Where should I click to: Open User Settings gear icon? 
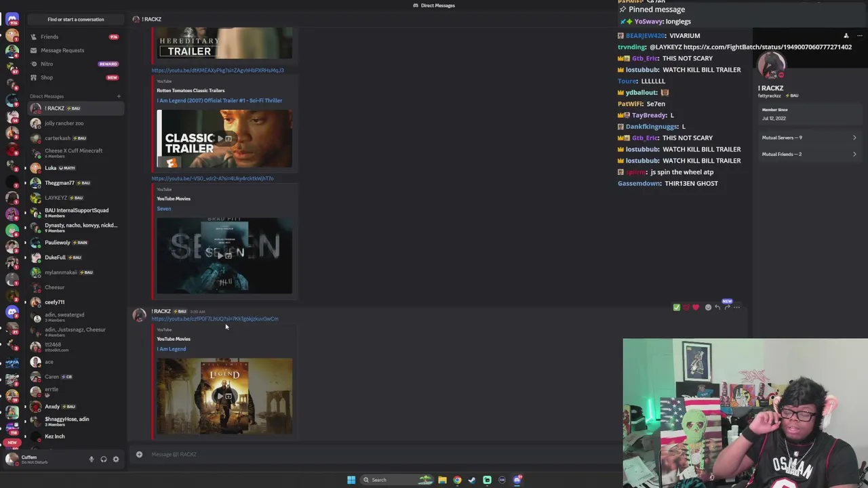(116, 460)
